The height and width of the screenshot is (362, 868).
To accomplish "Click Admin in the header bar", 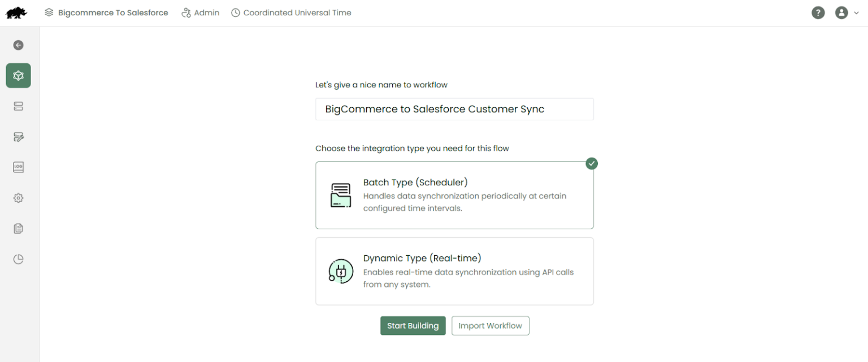I will click(201, 12).
